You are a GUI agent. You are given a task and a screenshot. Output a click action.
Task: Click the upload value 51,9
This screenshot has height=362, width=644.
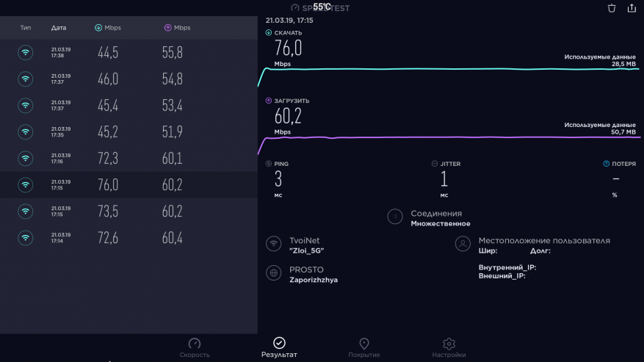pyautogui.click(x=172, y=132)
